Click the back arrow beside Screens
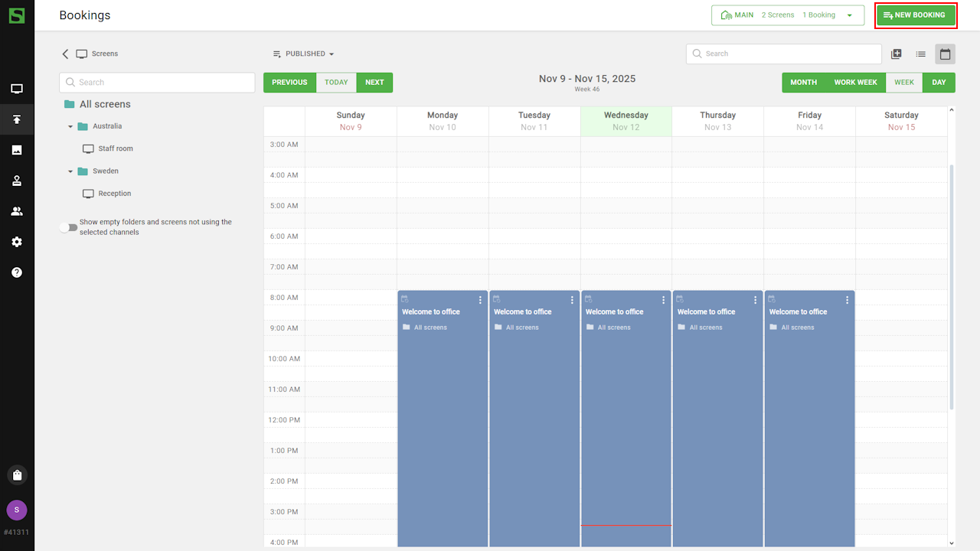Image resolution: width=980 pixels, height=551 pixels. point(65,54)
